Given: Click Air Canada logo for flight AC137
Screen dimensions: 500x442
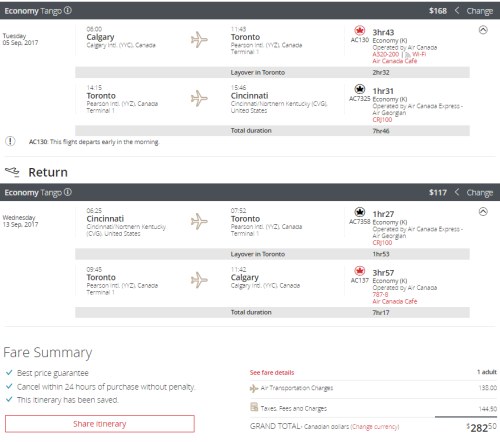Looking at the screenshot, I should (x=359, y=271).
